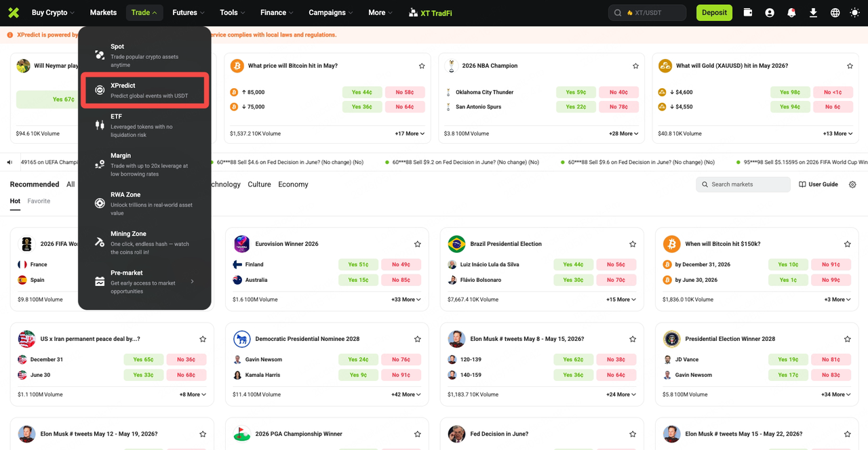Open the language globe icon
Screen dimensions: 868x450
(835, 12)
